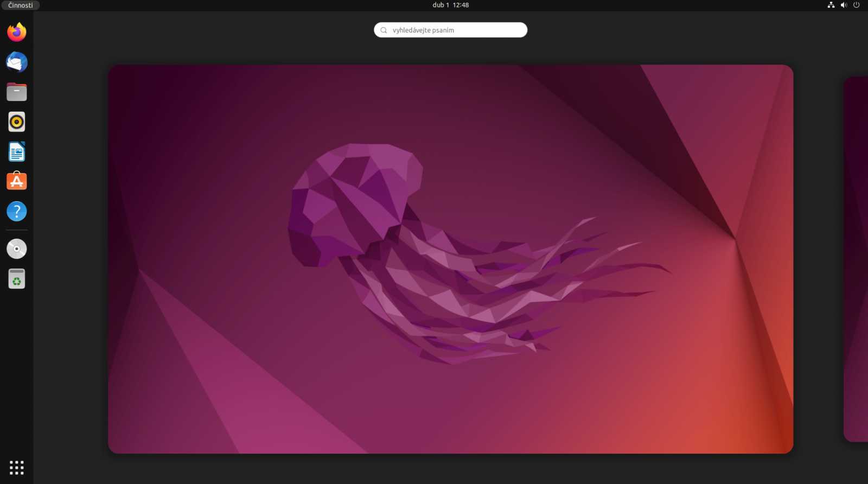Open the optical disc icon in the dock
Viewport: 868px width, 484px height.
click(17, 249)
